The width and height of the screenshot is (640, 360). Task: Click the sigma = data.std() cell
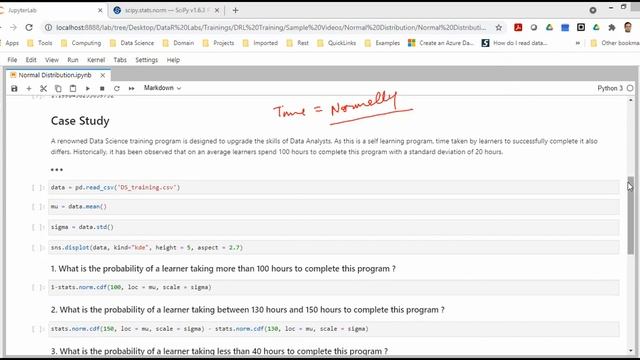pos(333,227)
